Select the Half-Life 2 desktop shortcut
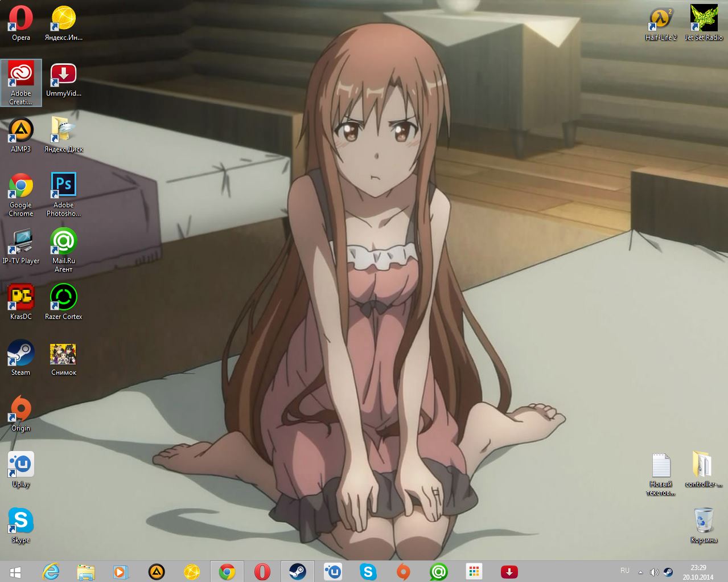The width and height of the screenshot is (728, 582). point(661,23)
